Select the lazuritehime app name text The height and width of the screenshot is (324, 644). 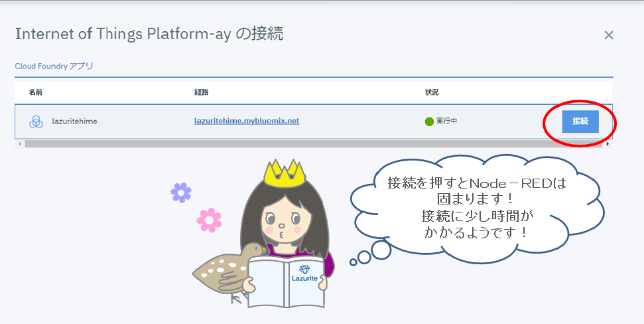(x=74, y=121)
